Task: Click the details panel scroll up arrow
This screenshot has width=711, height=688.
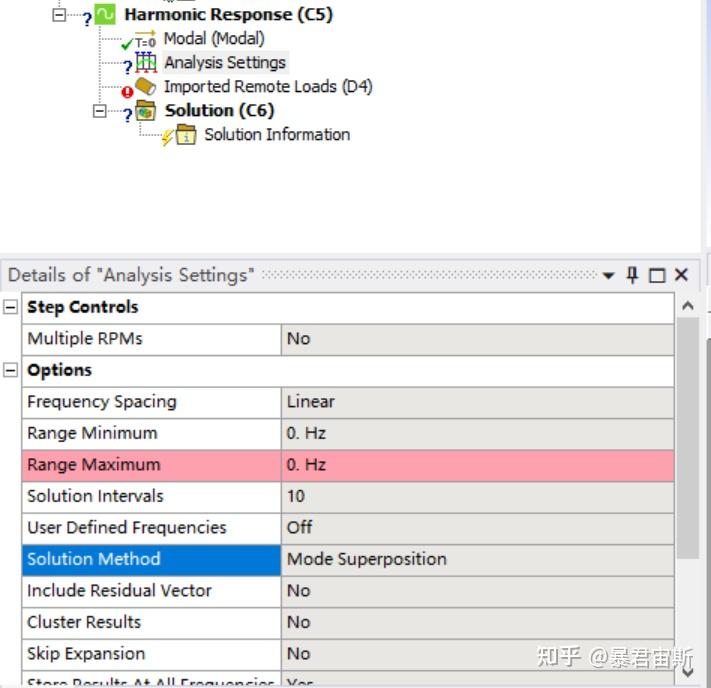Action: (687, 306)
